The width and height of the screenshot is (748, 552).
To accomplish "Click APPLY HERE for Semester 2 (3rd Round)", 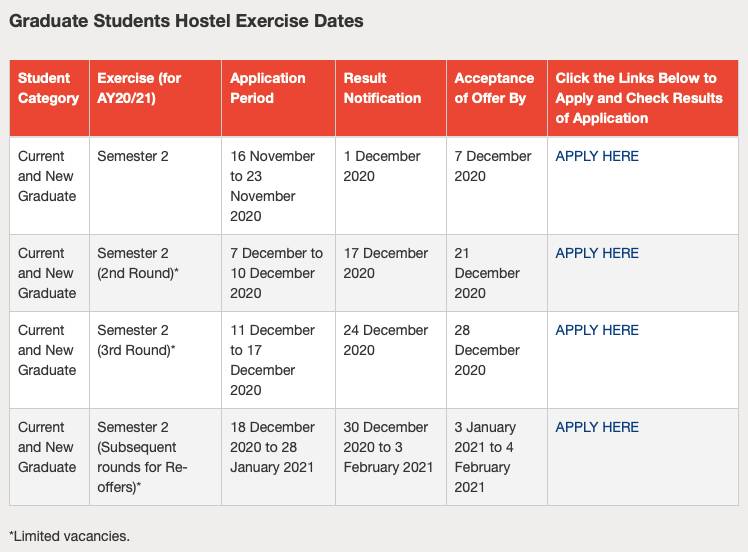I will (x=597, y=330).
